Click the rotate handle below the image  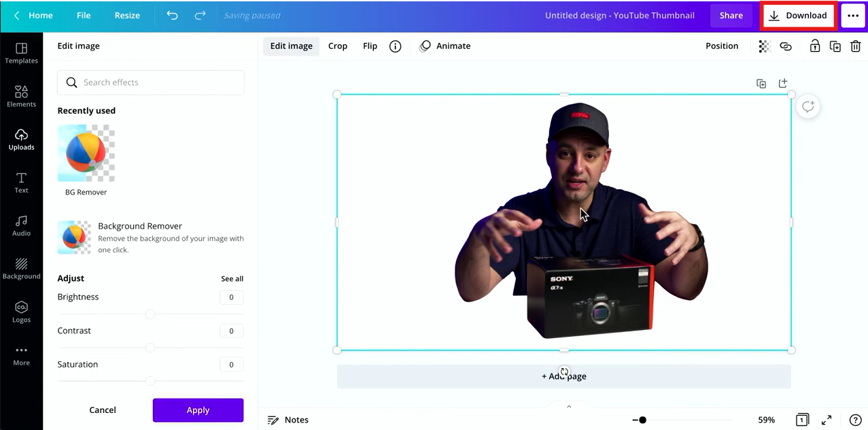tap(564, 372)
